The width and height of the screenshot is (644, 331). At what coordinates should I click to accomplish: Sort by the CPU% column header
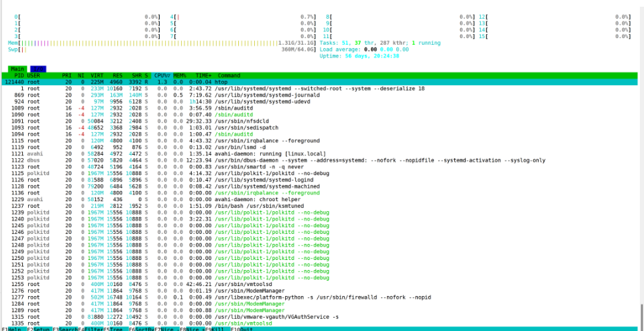[162, 76]
